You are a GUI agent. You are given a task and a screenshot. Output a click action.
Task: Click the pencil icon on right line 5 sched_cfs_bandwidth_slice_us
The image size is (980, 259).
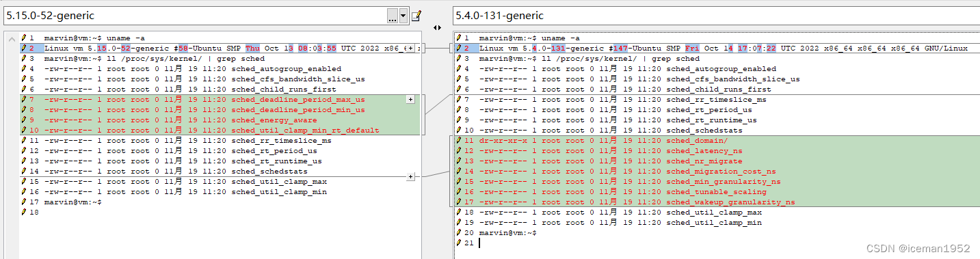click(459, 79)
